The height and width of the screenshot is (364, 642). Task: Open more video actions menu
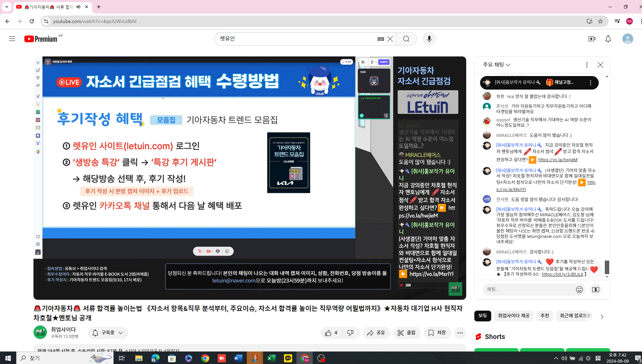coord(460,333)
